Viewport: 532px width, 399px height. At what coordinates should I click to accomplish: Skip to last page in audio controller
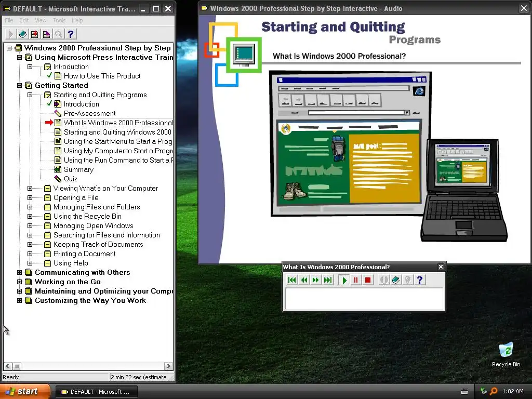point(328,280)
